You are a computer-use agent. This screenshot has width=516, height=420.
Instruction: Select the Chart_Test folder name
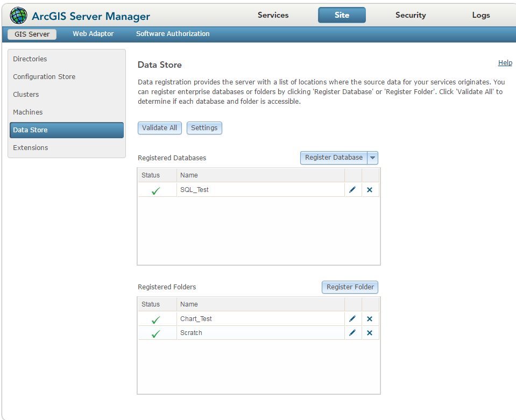point(196,319)
